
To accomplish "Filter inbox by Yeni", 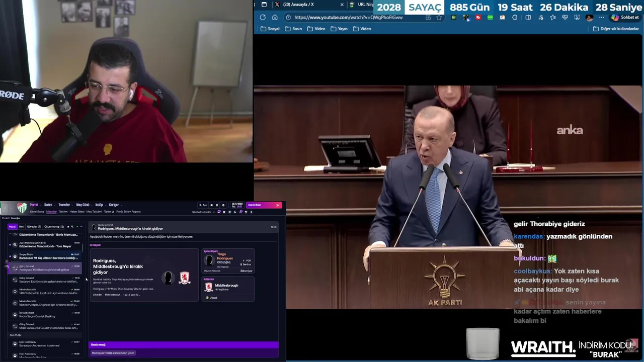I will tap(21, 227).
